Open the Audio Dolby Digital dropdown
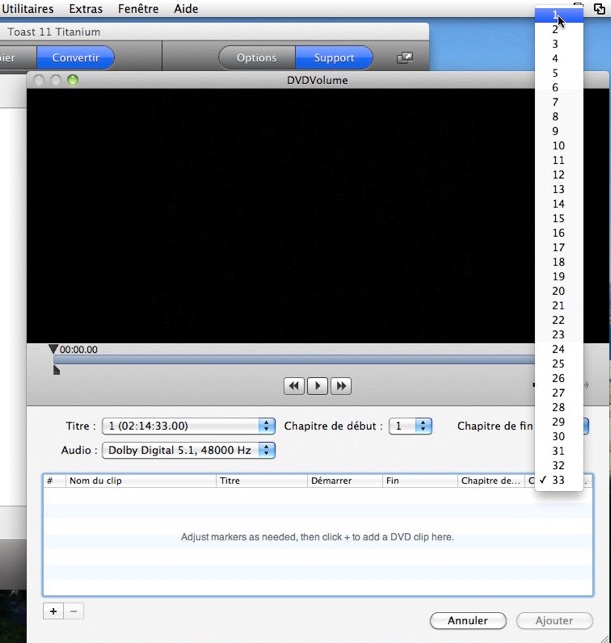The image size is (611, 643). 188,450
